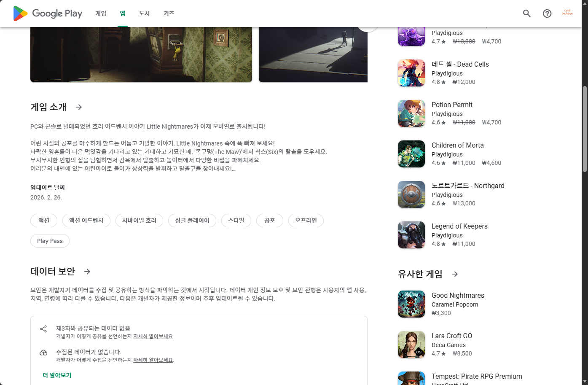Open the Google Play home logo

point(48,13)
